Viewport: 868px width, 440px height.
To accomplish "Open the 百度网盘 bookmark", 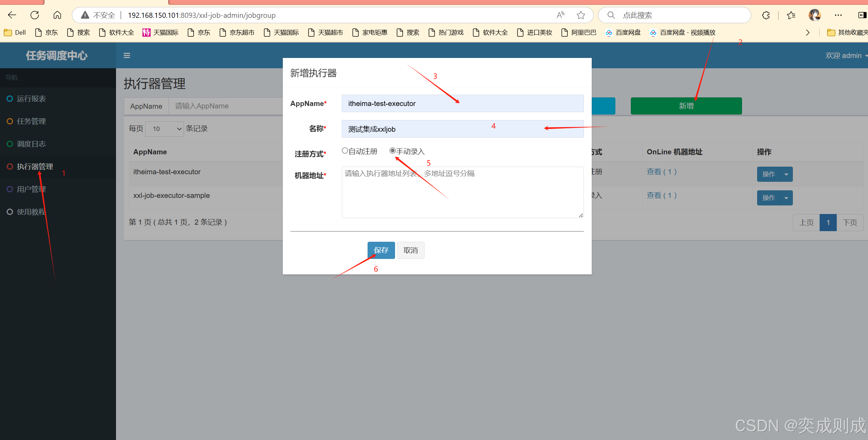I will click(624, 33).
